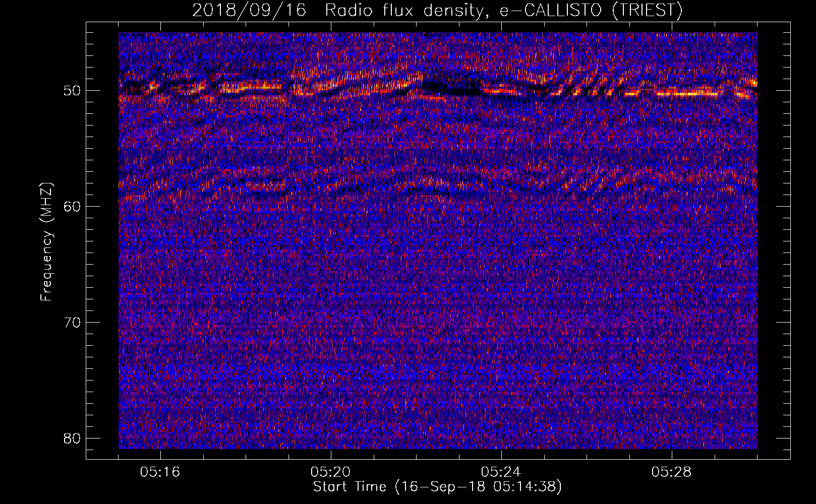
Task: Click the 05:24 time tick label
Action: [501, 472]
